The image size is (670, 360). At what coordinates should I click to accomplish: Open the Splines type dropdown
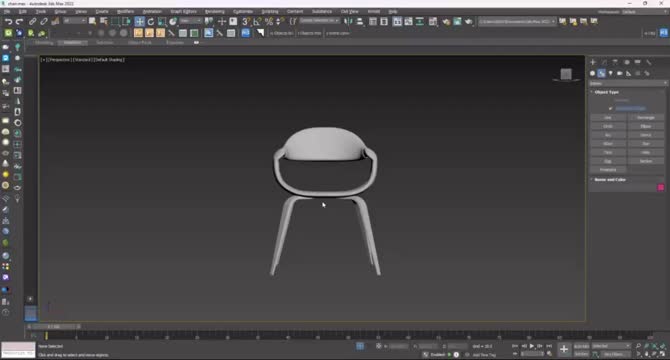click(628, 83)
